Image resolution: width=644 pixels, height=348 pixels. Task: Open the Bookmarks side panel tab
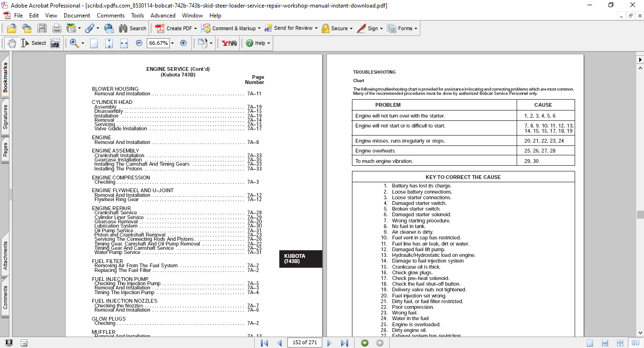(5, 78)
